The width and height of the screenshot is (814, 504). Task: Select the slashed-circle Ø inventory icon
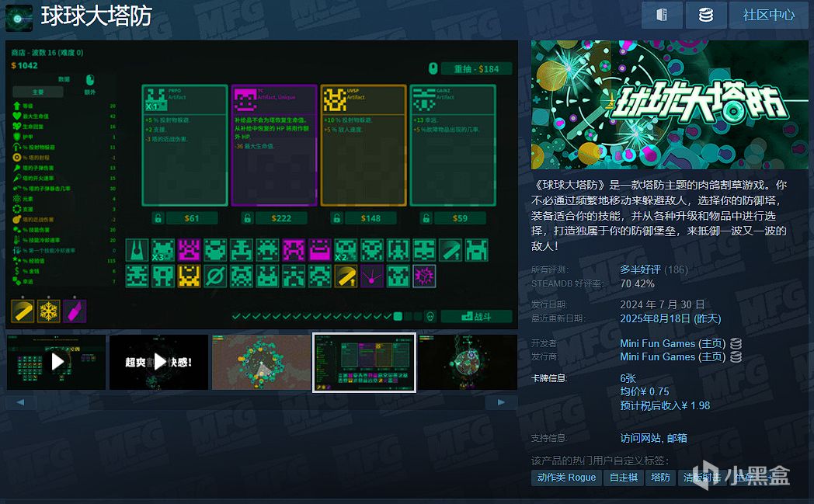click(215, 276)
